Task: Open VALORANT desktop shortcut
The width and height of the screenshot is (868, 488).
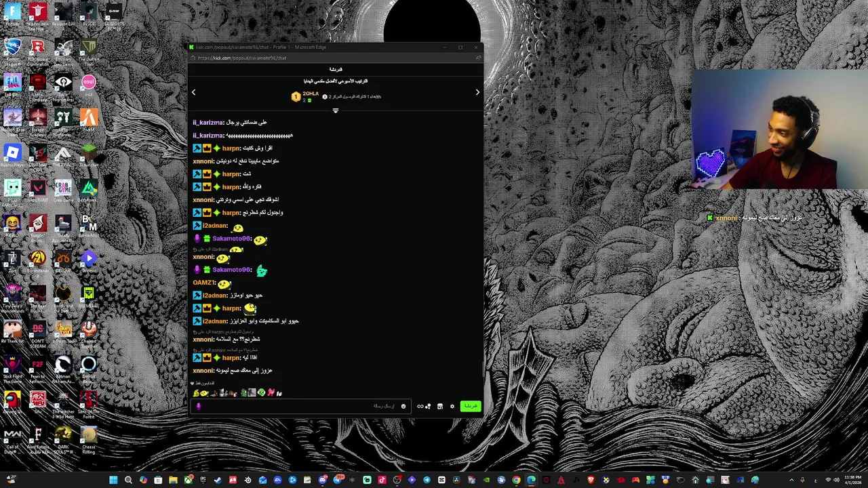Action: pos(38,191)
